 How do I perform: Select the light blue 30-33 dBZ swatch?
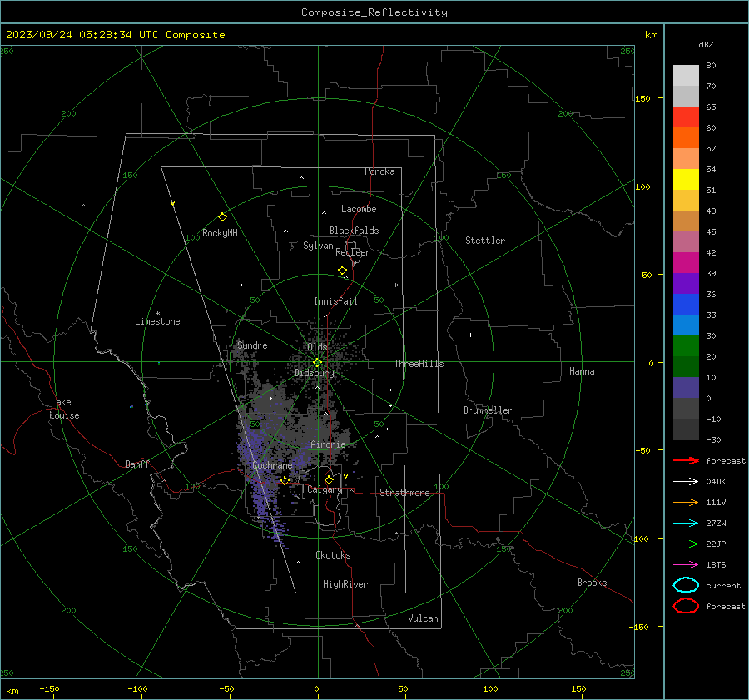pyautogui.click(x=686, y=325)
